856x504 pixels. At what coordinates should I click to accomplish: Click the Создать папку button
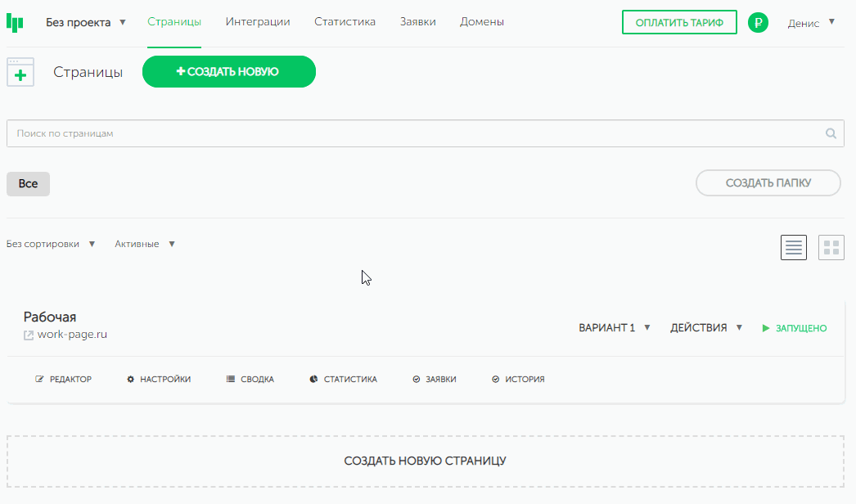(768, 183)
